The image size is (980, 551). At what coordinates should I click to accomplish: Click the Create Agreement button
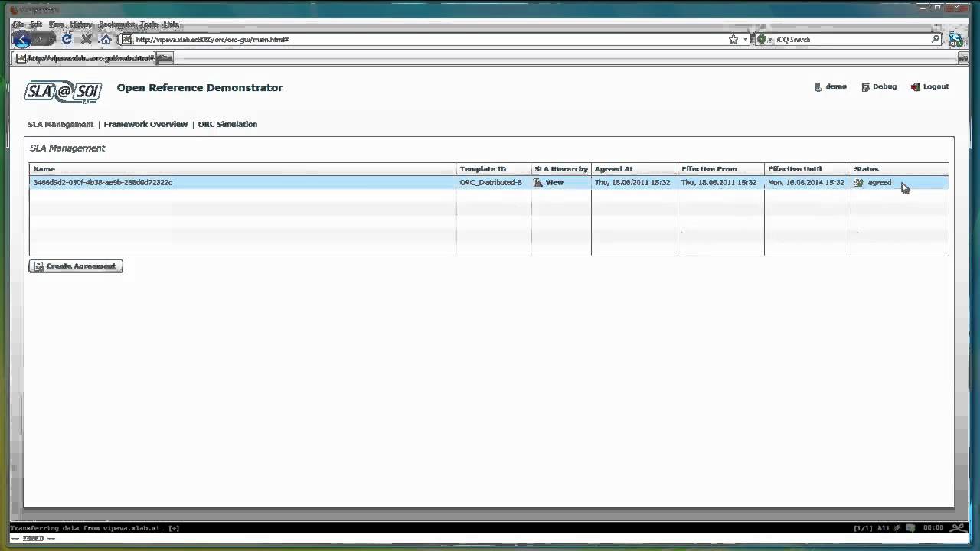point(76,266)
